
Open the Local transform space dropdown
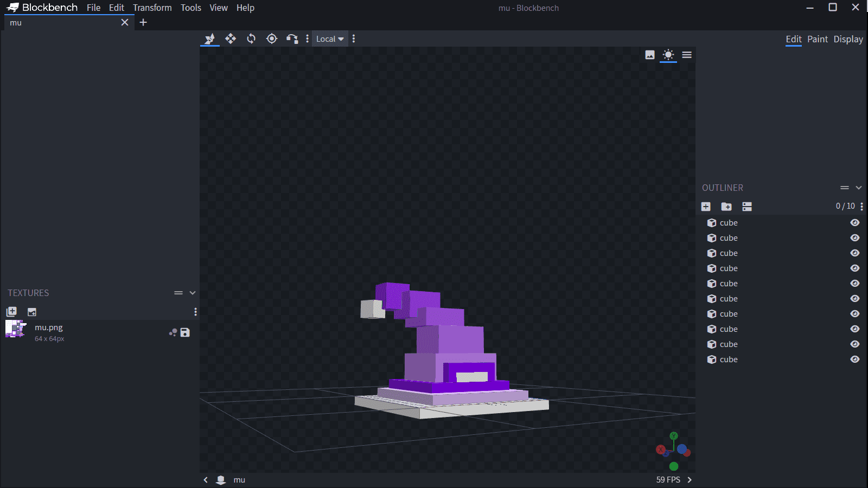(330, 39)
